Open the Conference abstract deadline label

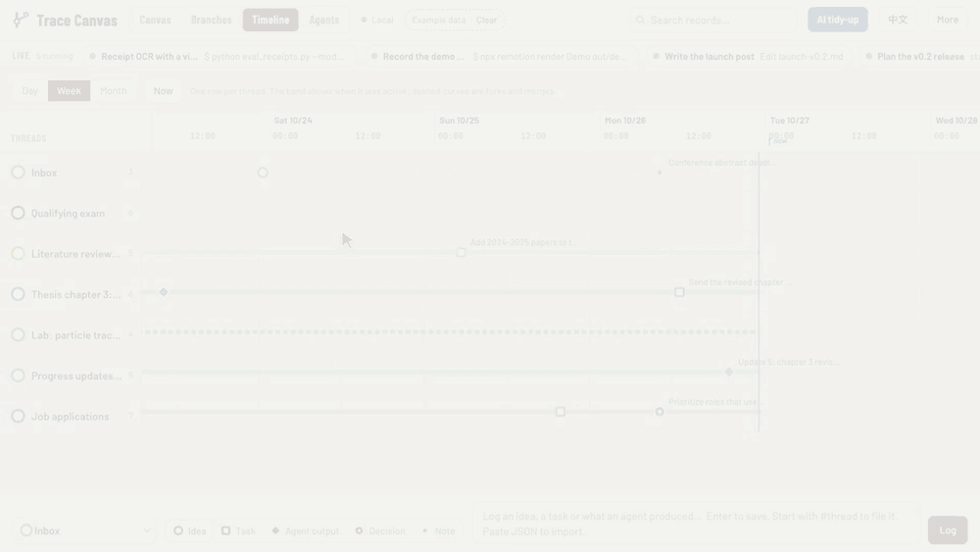tap(720, 163)
